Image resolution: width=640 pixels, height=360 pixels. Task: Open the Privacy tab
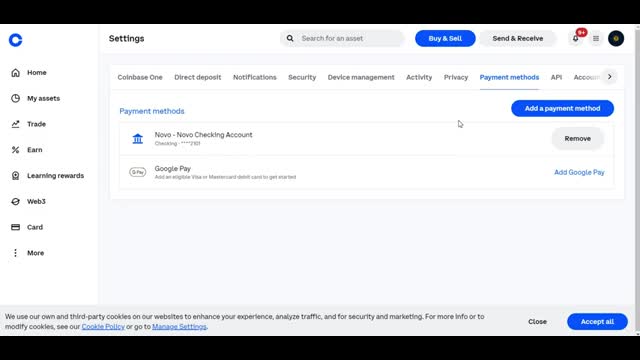[456, 77]
